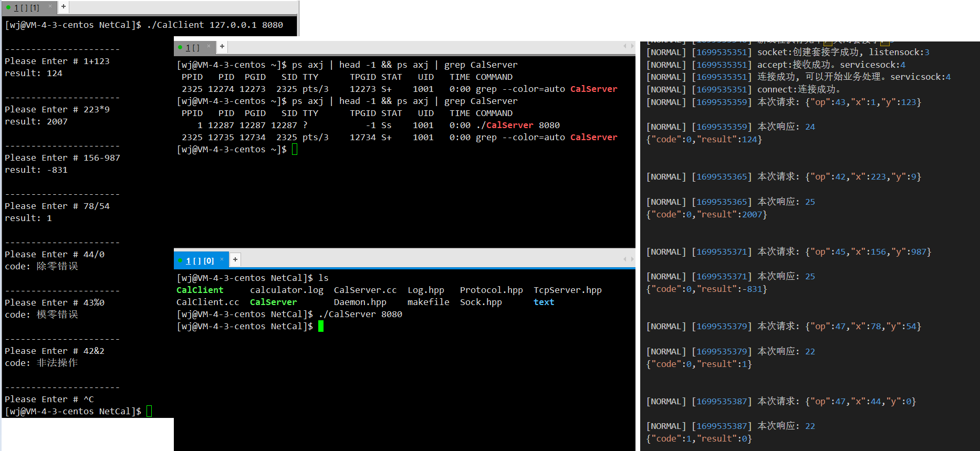Close the '1 [] [0]' terminal tab
Image resolution: width=980 pixels, height=451 pixels.
pyautogui.click(x=222, y=259)
